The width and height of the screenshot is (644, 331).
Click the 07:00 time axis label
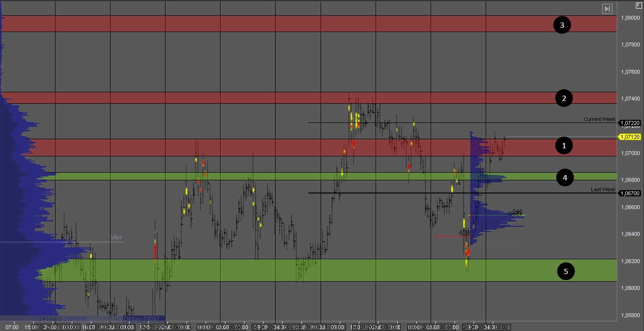12,327
